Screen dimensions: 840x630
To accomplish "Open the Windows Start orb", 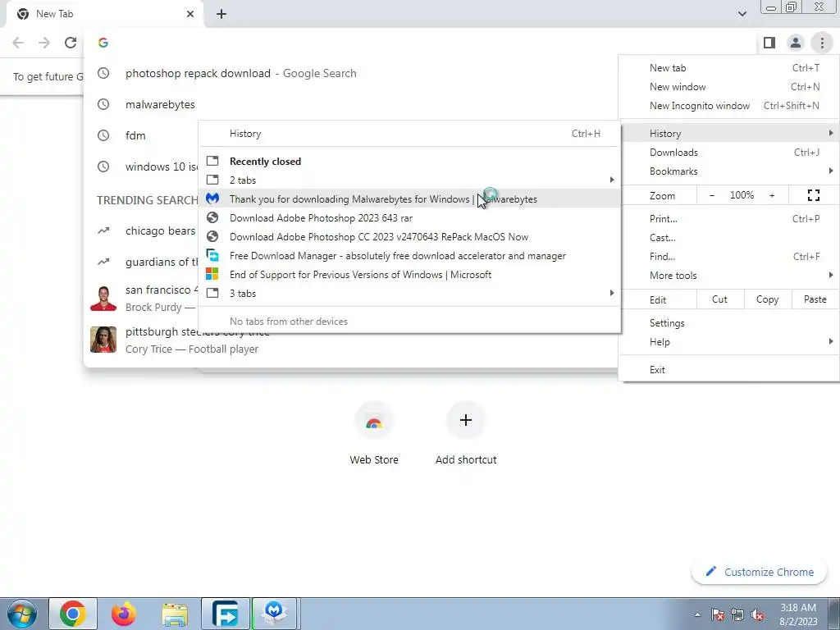I will click(x=21, y=614).
